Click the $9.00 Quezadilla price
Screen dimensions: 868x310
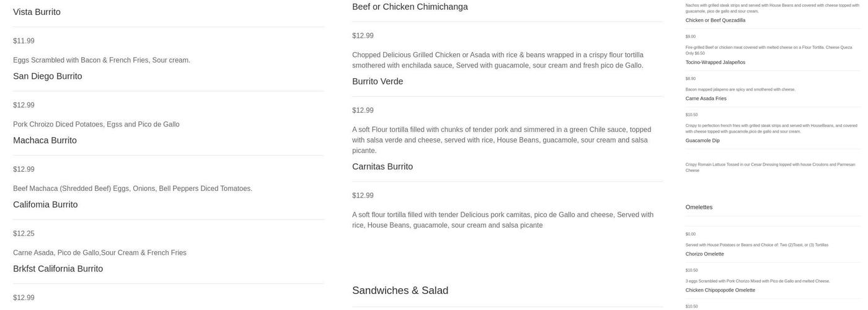click(690, 37)
